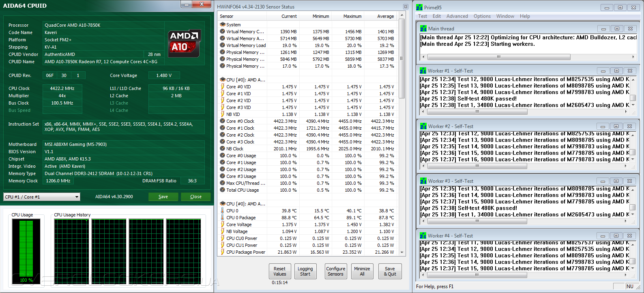Click the Average column header
Screen dimensions: 644x293
(380, 16)
